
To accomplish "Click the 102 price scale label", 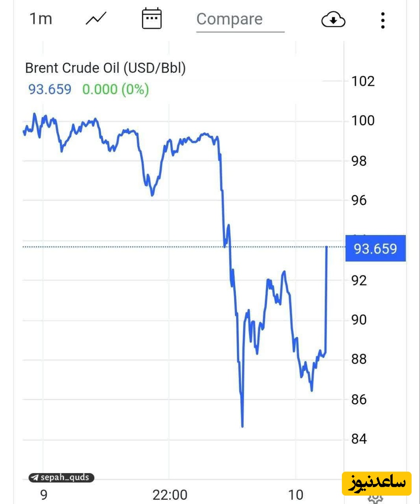I will point(362,81).
